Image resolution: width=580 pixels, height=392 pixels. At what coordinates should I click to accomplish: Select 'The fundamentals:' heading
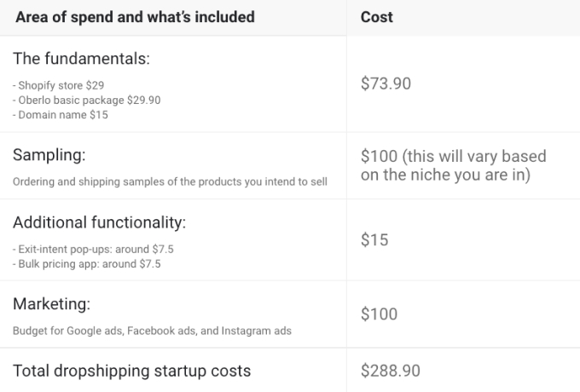(81, 59)
